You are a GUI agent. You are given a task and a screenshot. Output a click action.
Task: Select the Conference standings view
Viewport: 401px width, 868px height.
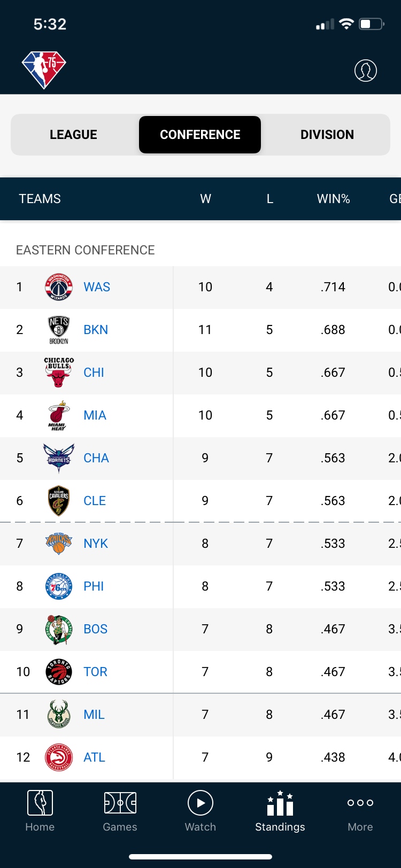pos(200,135)
